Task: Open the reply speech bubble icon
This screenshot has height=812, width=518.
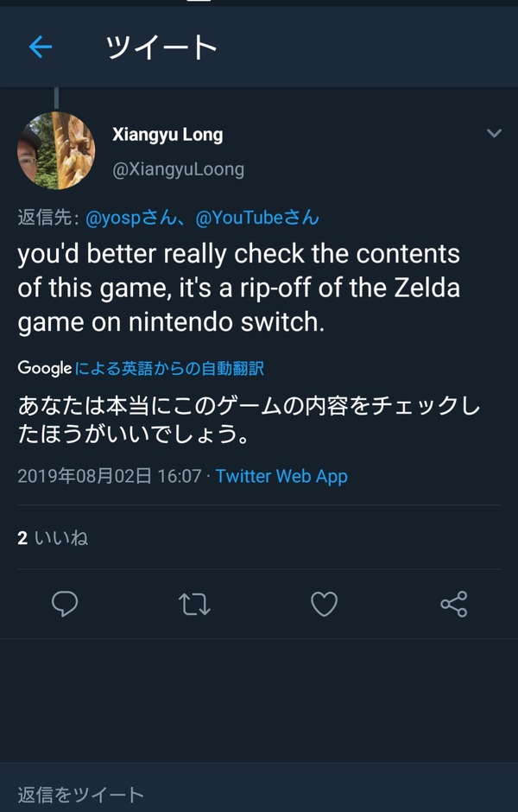Action: pos(65,604)
